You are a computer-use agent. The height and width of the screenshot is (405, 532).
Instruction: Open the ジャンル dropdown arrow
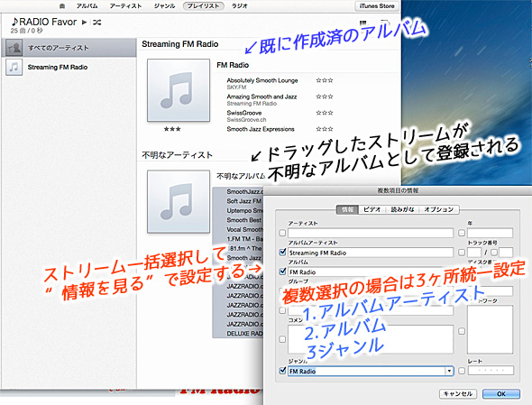pos(449,371)
